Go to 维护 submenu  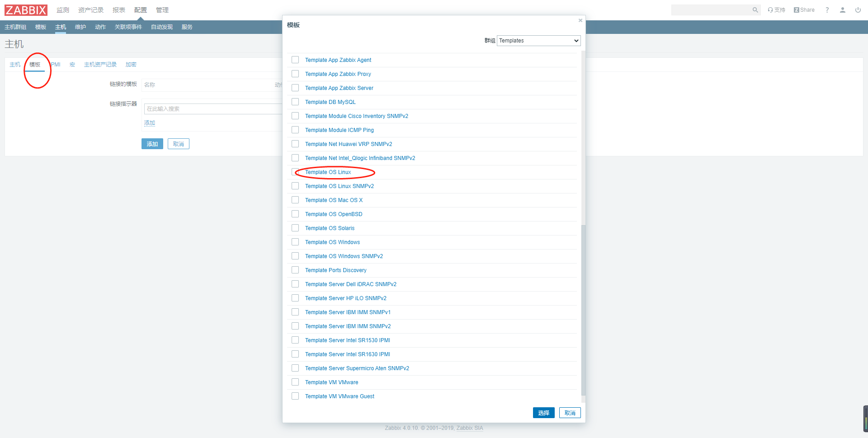coord(80,27)
